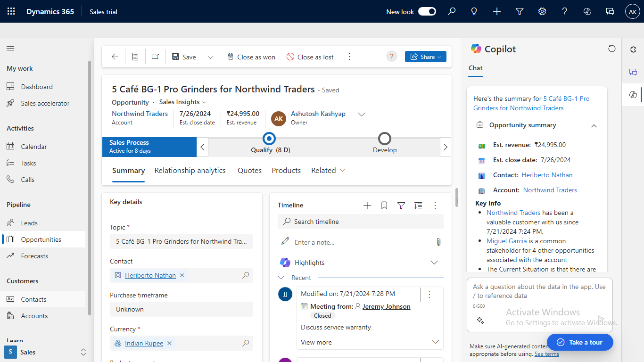The height and width of the screenshot is (362, 644).
Task: Toggle the New look switch
Action: pyautogui.click(x=427, y=11)
